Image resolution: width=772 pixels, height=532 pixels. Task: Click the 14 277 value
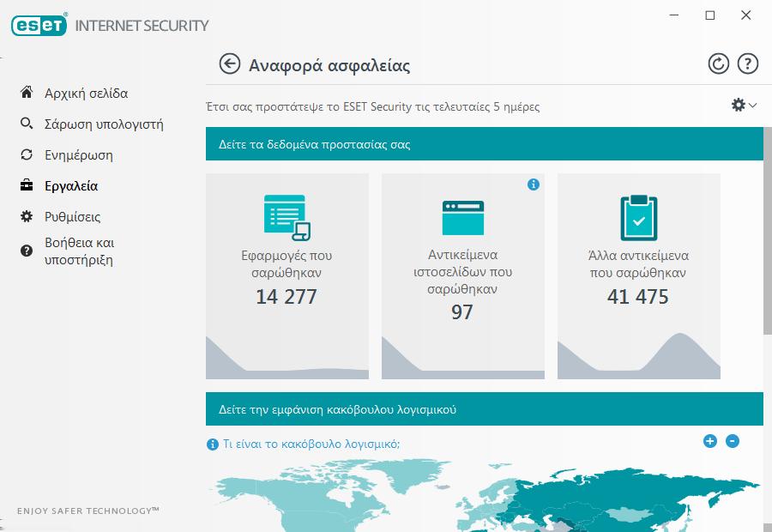tap(286, 297)
